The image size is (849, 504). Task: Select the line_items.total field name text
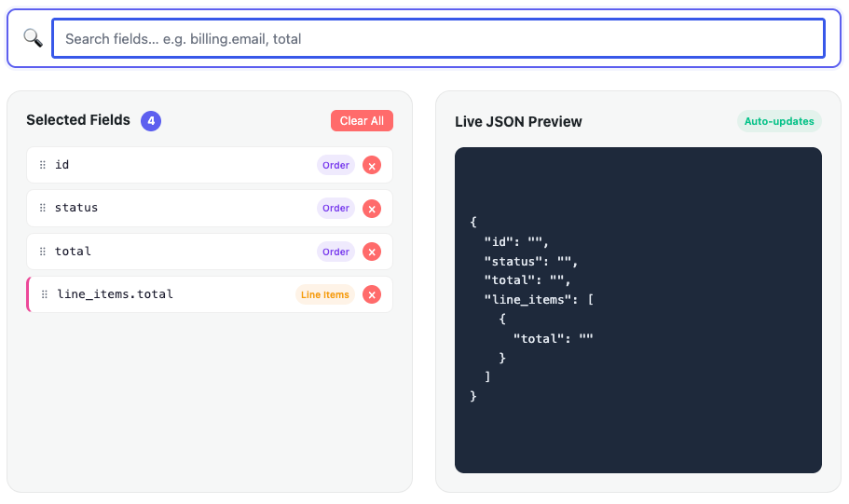point(116,294)
